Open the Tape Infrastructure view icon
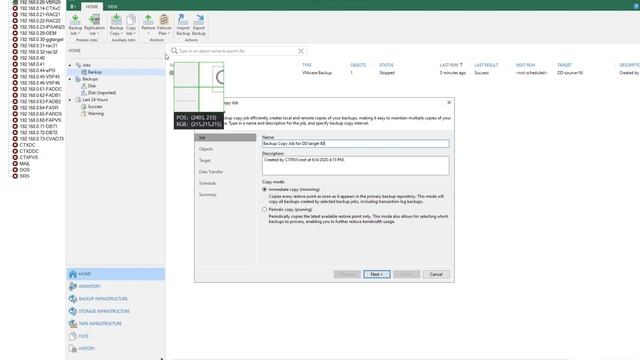Screen dimensions: 640x360 click(x=73, y=324)
